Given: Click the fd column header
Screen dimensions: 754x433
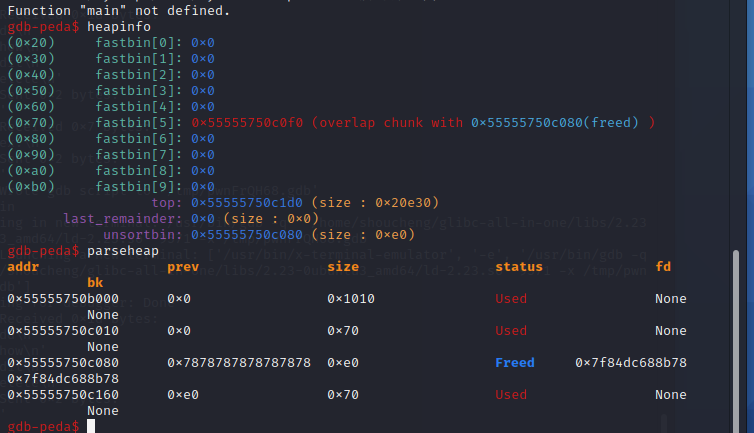Looking at the screenshot, I should pos(663,267).
